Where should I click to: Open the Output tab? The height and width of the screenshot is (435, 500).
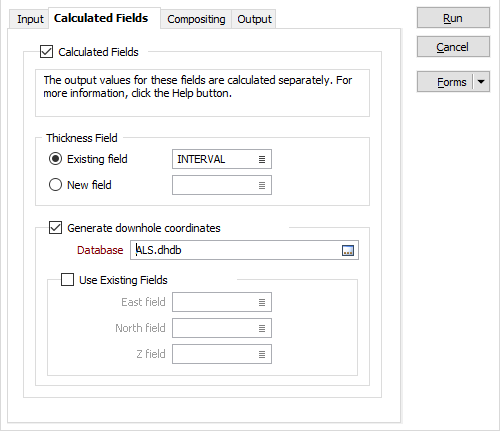click(254, 19)
